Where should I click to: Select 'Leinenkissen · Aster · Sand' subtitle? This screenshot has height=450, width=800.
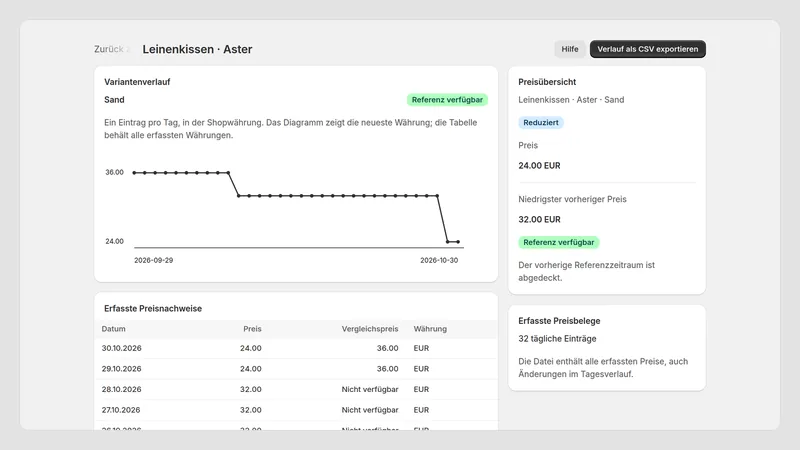(x=571, y=99)
